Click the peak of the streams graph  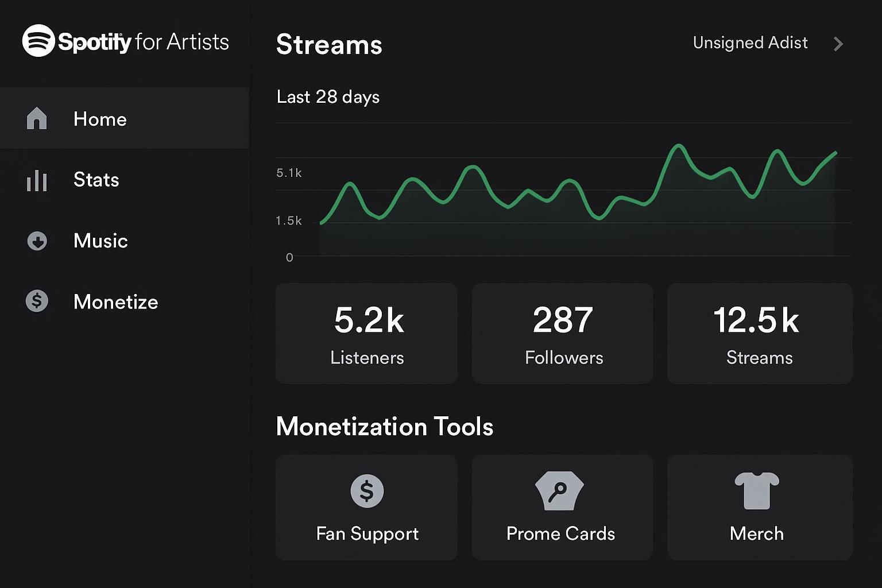coord(678,146)
